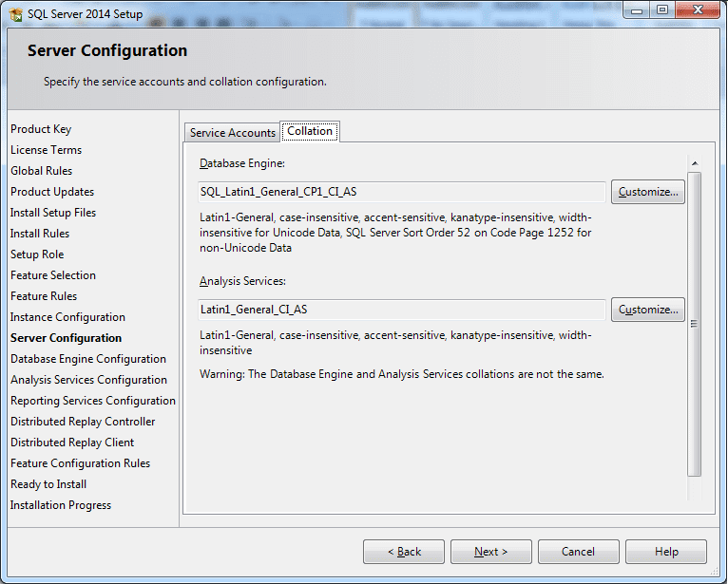Click the scroll up arrow

tap(695, 163)
